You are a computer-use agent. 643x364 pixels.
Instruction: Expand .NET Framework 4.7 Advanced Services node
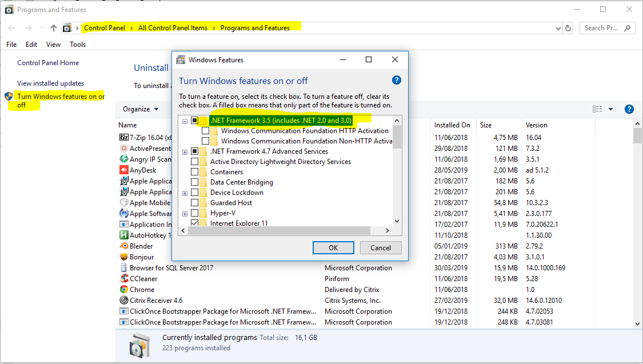tap(185, 152)
